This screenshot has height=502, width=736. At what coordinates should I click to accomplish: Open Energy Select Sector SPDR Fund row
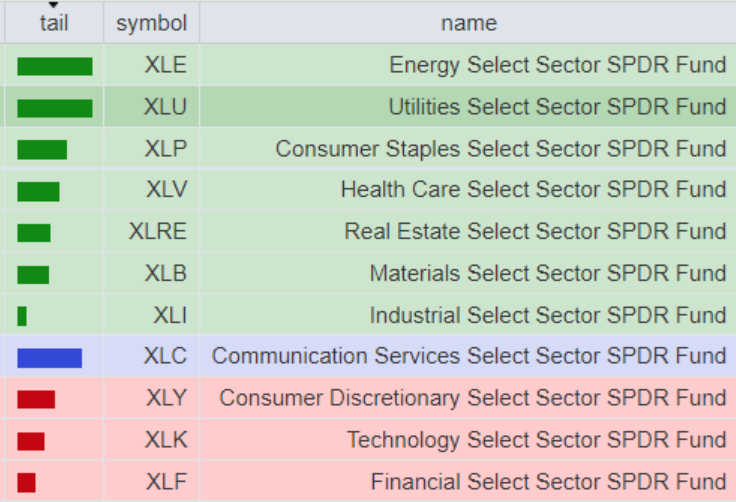(557, 66)
